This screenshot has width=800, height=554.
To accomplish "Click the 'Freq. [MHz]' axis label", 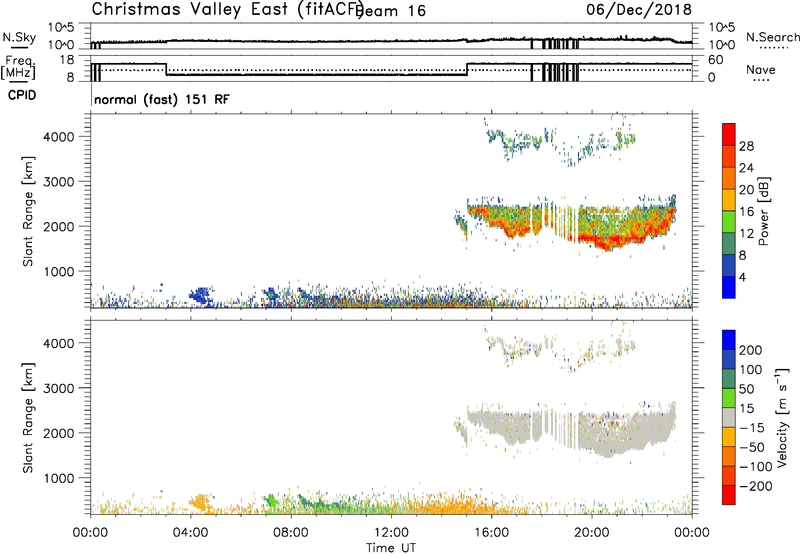I will [x=18, y=68].
